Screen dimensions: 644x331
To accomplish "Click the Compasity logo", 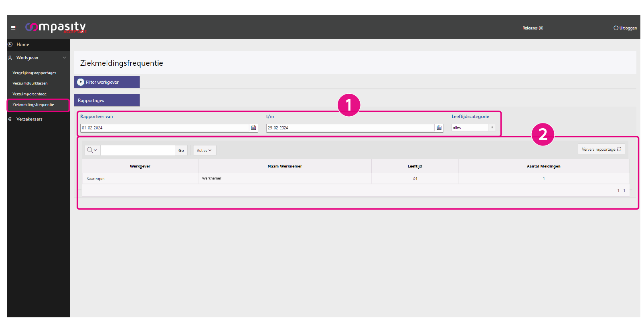I will point(56,27).
